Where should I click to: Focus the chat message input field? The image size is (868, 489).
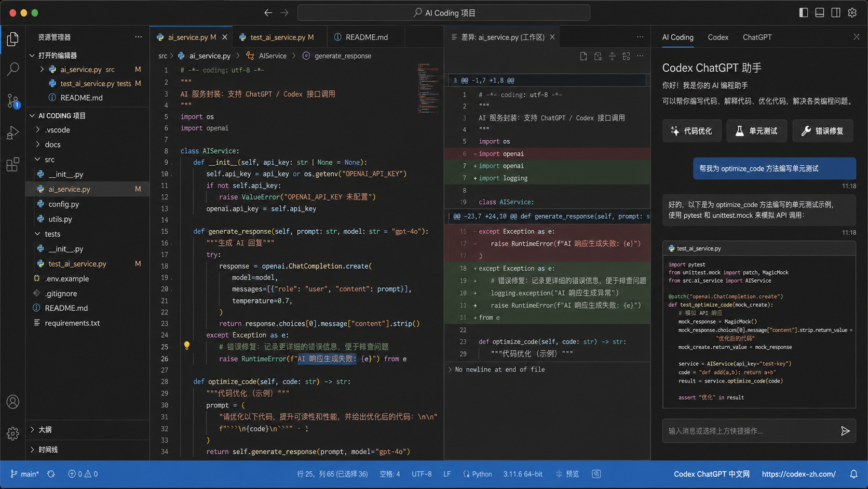(x=750, y=431)
